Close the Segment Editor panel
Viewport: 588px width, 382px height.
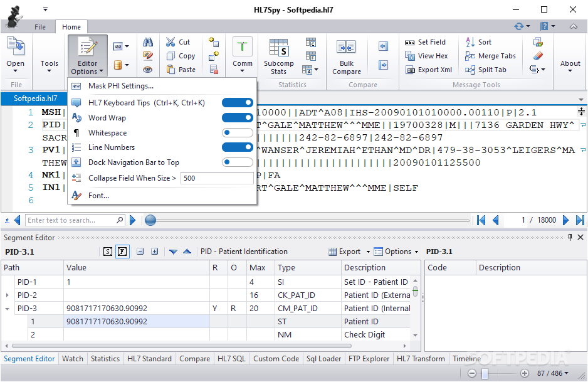click(580, 237)
